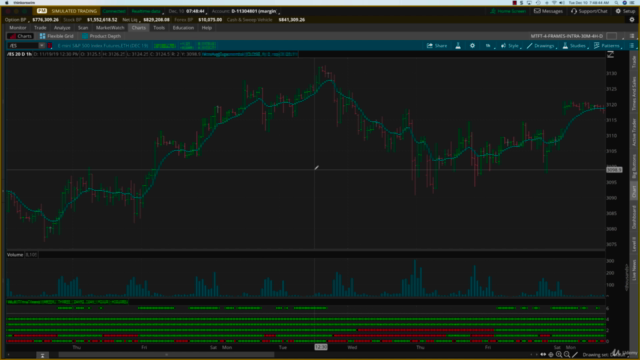Image resolution: width=640 pixels, height=360 pixels.
Task: Open the Level II sidebar tab
Action: pos(634,244)
